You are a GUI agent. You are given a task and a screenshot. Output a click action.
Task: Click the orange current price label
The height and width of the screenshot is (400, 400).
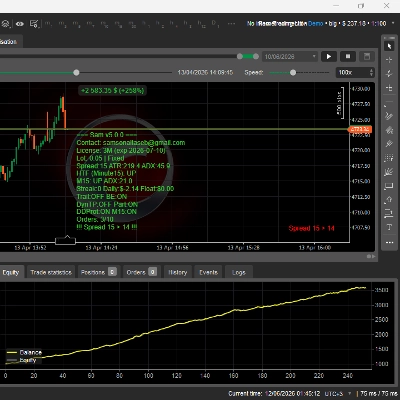click(x=360, y=129)
